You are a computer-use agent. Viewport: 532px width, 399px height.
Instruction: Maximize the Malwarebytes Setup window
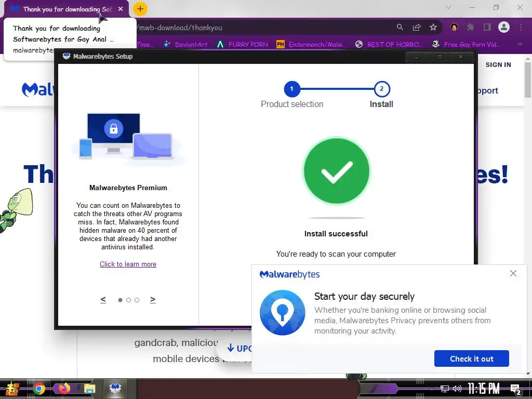click(440, 57)
